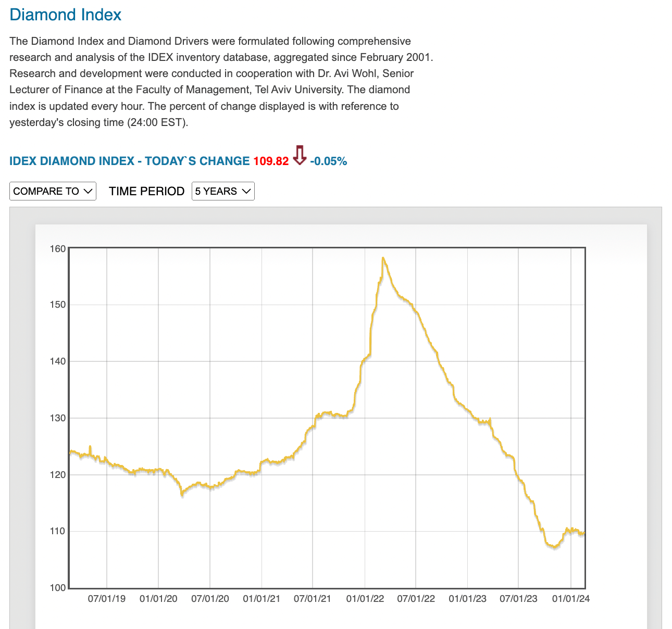Click the IDEX DIAMOND INDEX - TODAY'S CHANGE label
672x629 pixels.
click(x=129, y=161)
